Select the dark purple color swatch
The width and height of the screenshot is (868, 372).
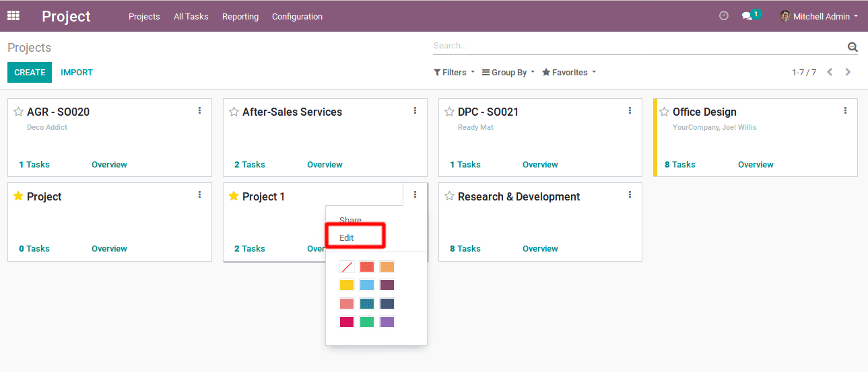tap(387, 285)
